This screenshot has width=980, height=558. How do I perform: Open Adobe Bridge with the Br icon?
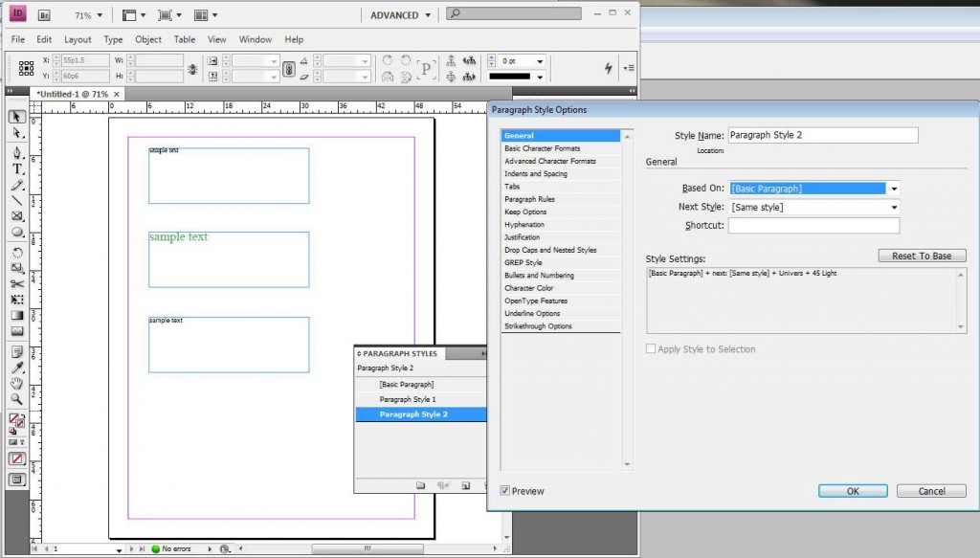coord(44,15)
